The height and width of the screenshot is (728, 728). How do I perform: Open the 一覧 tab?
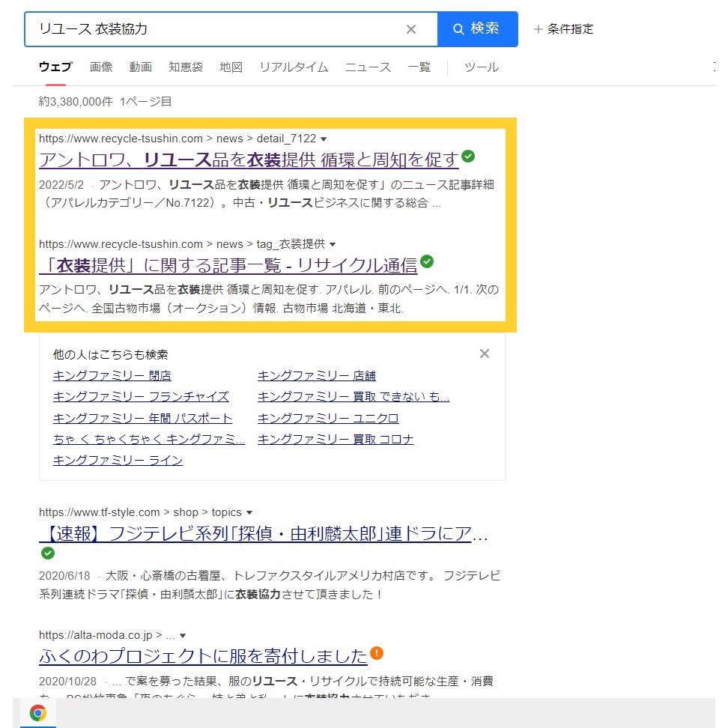[419, 67]
